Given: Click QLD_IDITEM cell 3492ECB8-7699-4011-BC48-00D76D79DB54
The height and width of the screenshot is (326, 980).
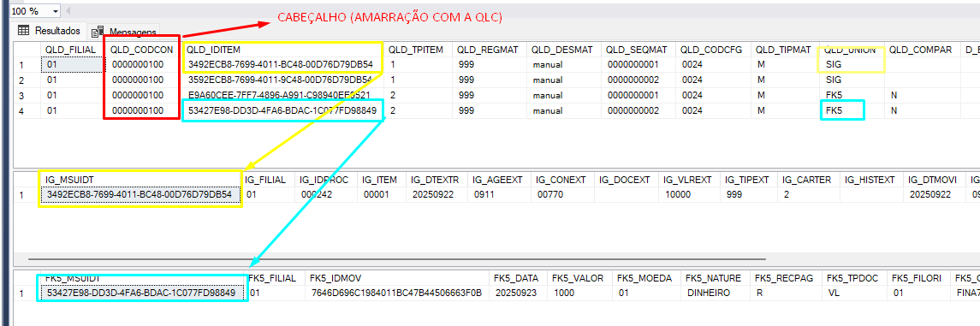Looking at the screenshot, I should pyautogui.click(x=284, y=64).
